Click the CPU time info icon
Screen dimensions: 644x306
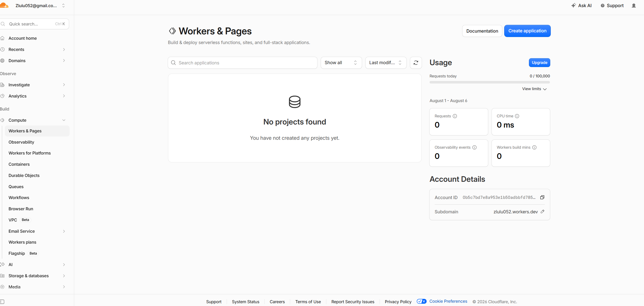[x=517, y=116]
